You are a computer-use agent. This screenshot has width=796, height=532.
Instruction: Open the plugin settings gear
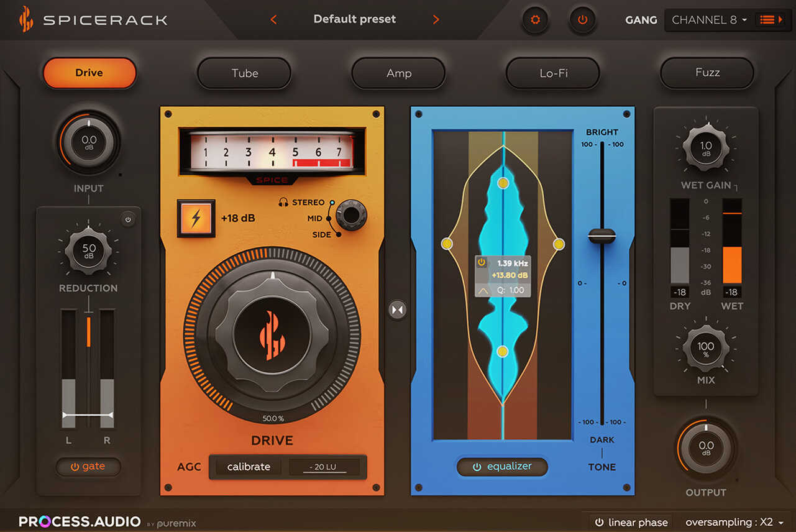534,19
